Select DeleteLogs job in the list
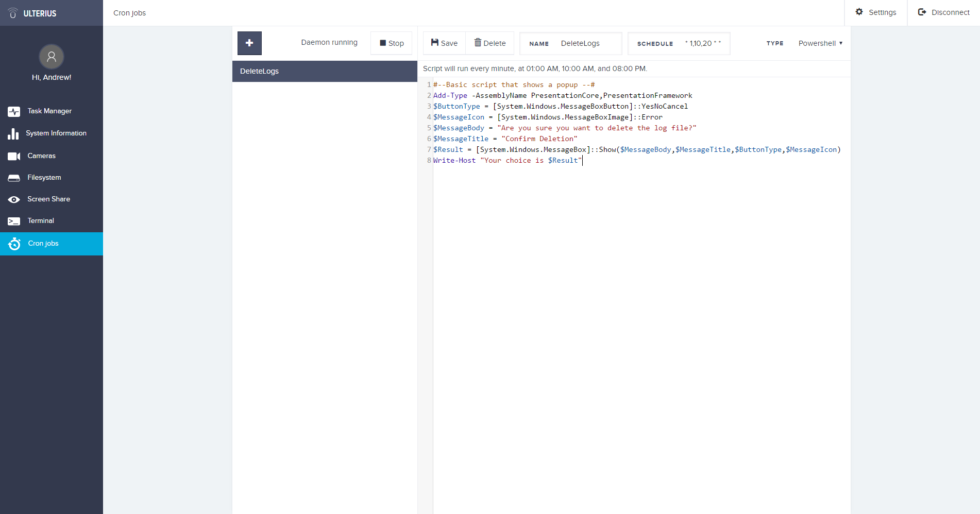This screenshot has width=980, height=514. tap(325, 71)
